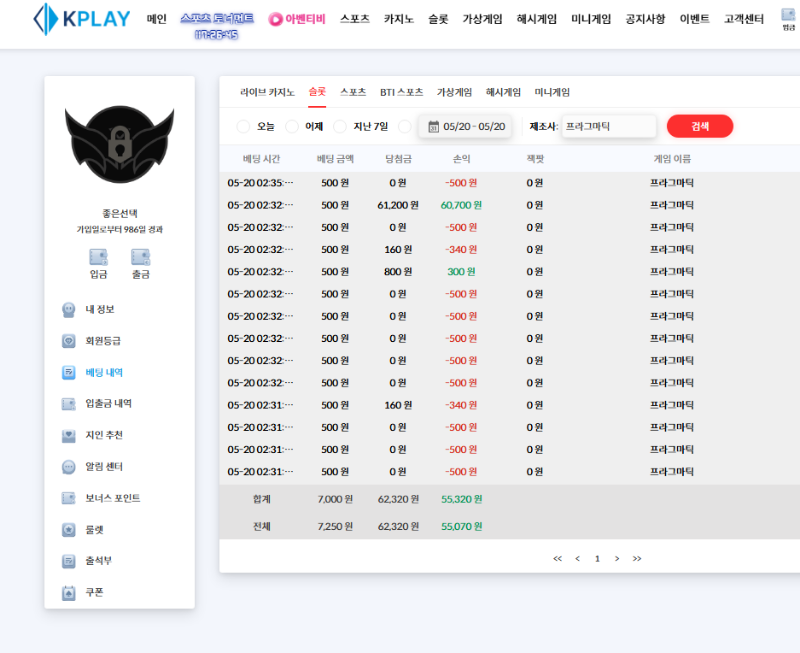Click the pink 아벤티비 play icon
Screen dimensions: 800x653
click(x=276, y=19)
